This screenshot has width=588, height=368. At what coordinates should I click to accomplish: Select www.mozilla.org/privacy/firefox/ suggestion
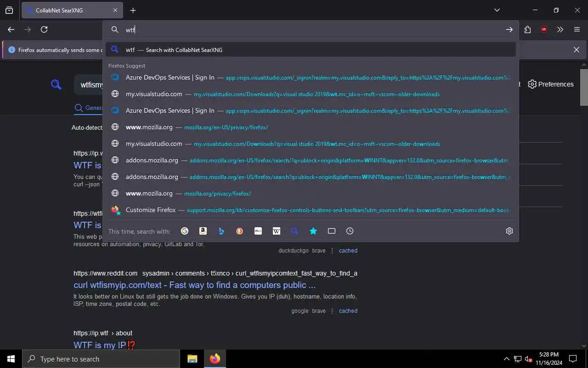tap(311, 193)
